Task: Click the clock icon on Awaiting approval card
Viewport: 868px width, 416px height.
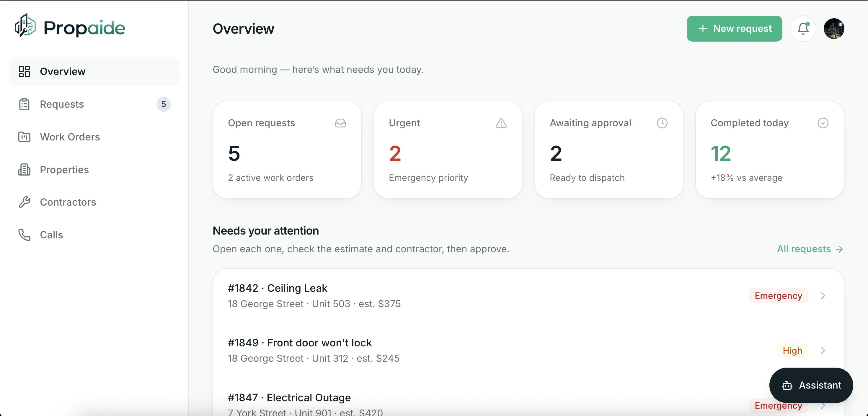Action: point(662,123)
